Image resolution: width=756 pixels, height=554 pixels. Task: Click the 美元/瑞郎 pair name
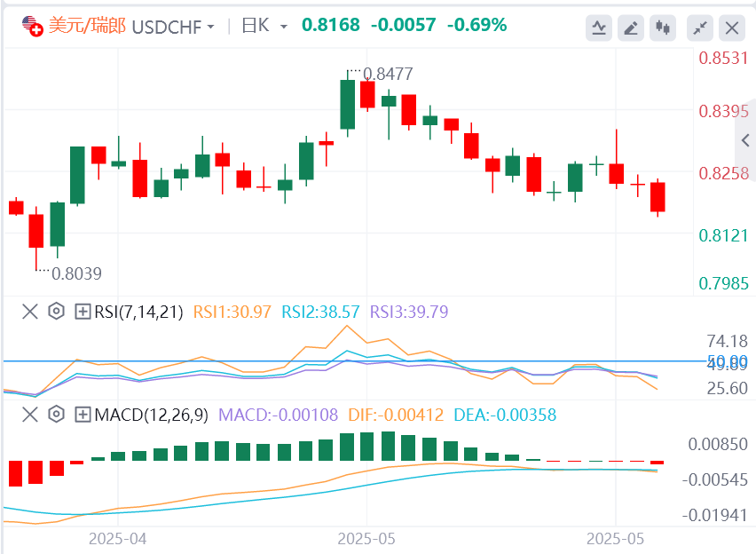pos(87,26)
